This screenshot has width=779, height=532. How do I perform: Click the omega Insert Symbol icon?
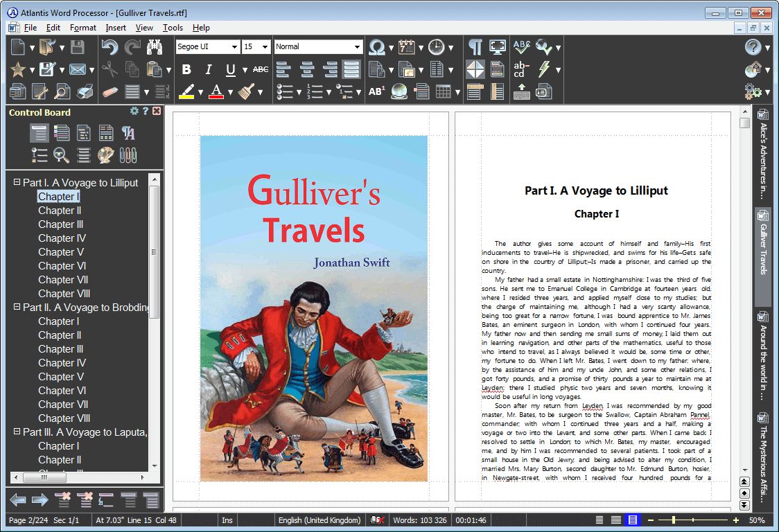point(376,47)
